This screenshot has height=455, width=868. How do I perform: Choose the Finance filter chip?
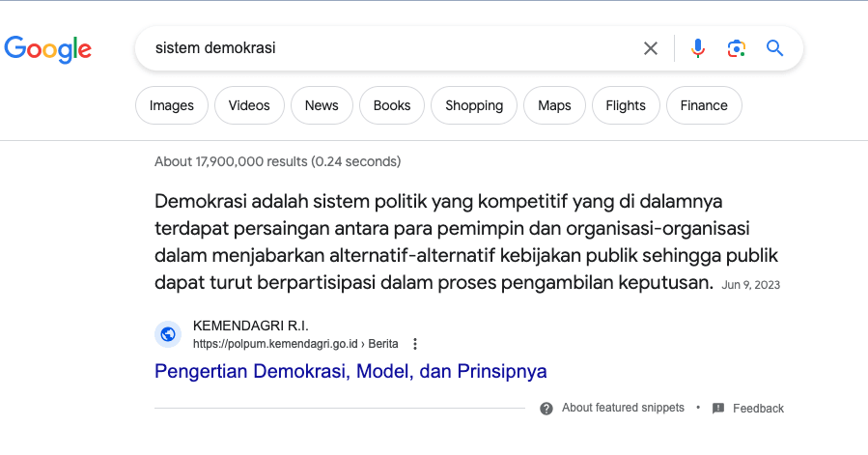704,106
